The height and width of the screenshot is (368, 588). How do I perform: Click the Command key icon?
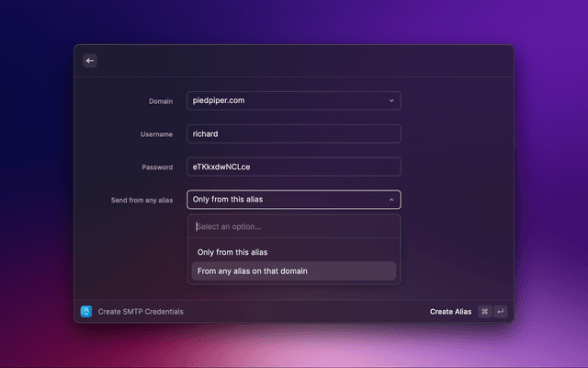tap(484, 311)
